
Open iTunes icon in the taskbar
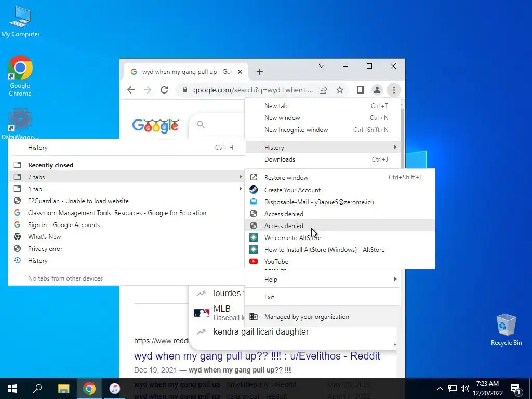point(115,389)
